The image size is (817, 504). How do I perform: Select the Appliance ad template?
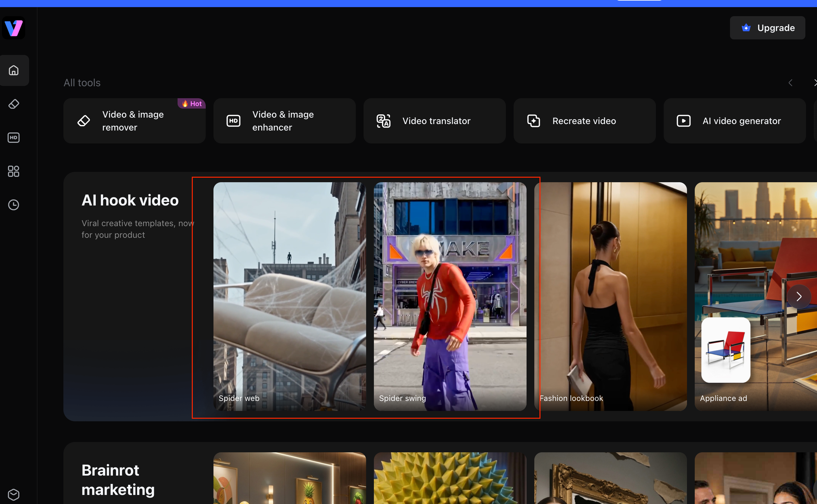756,296
